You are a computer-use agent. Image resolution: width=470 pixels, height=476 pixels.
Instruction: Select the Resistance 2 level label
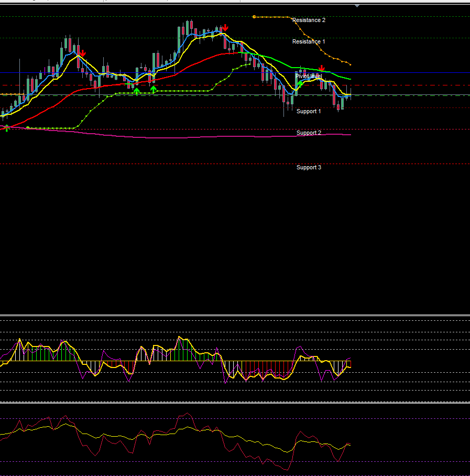point(309,20)
